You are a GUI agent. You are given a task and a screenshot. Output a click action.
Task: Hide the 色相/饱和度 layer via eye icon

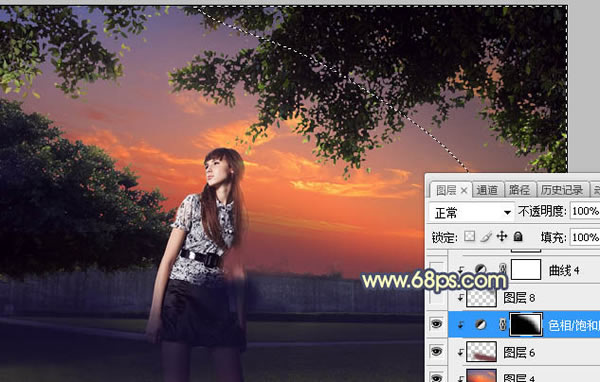coord(437,324)
